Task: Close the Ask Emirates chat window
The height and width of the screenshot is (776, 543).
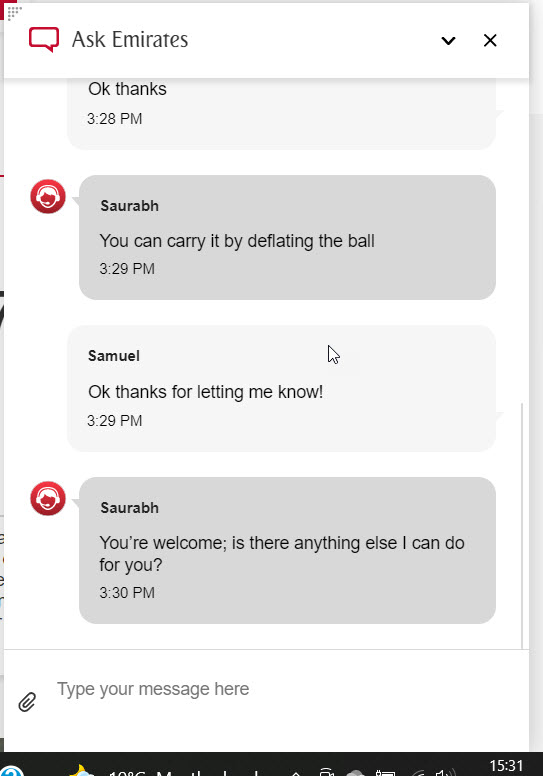Action: pyautogui.click(x=490, y=41)
